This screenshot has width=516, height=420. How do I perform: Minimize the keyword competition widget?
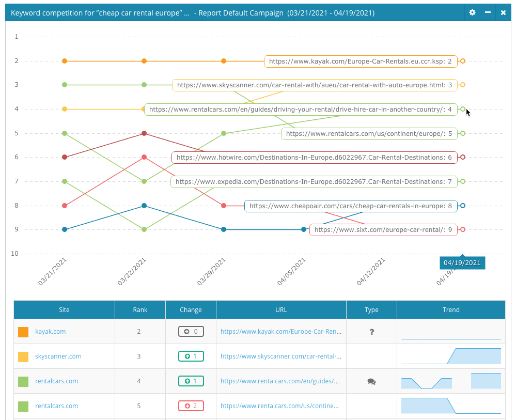[488, 12]
